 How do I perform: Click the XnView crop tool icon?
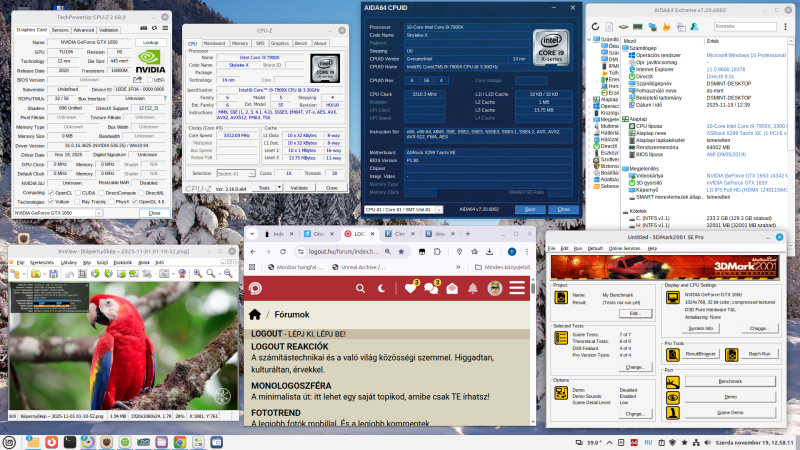pyautogui.click(x=82, y=274)
